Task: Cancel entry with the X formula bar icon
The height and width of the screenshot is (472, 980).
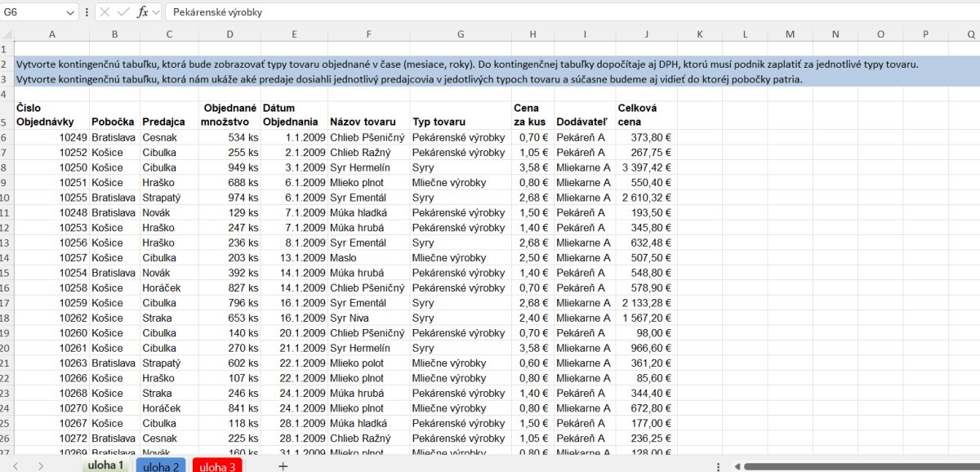Action: [106, 12]
